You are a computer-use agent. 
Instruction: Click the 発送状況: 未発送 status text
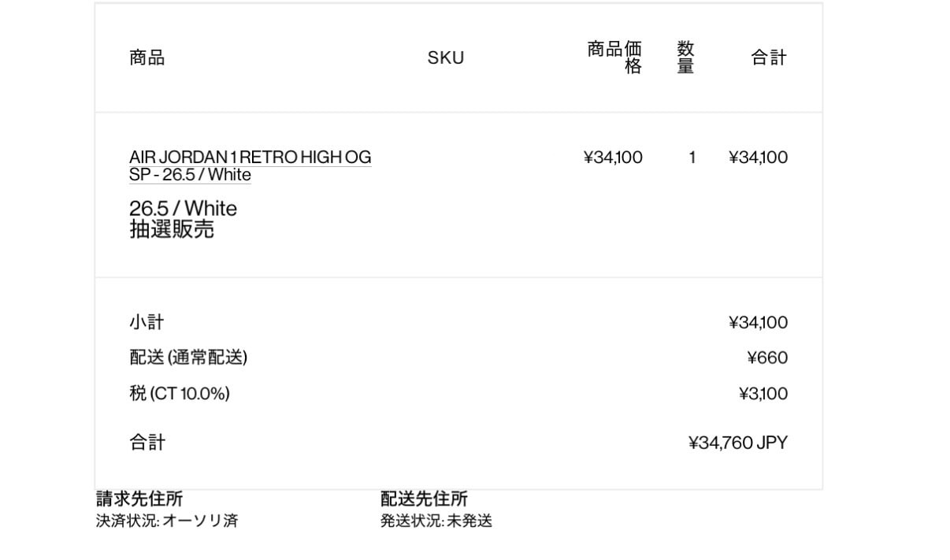[436, 521]
